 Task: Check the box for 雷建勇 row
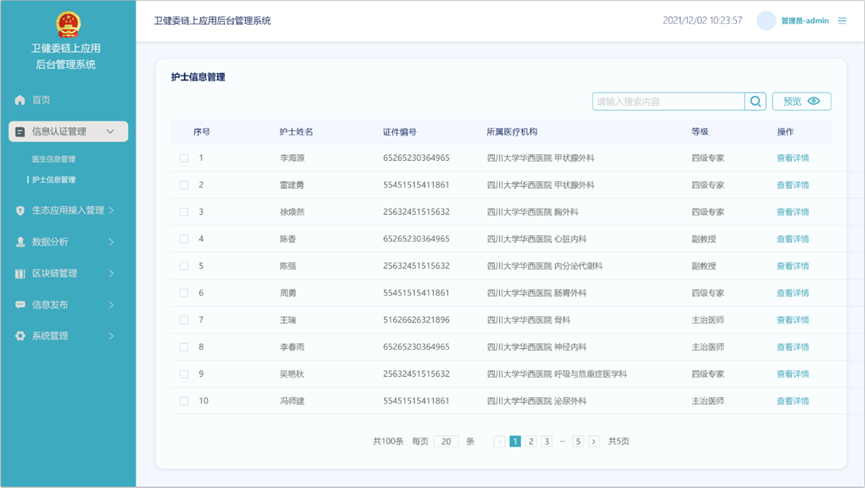click(184, 185)
